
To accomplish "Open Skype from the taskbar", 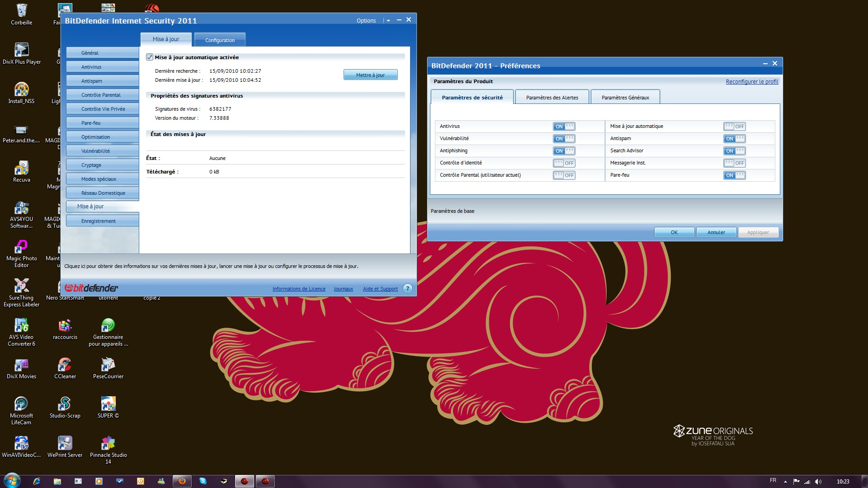I will tap(203, 481).
